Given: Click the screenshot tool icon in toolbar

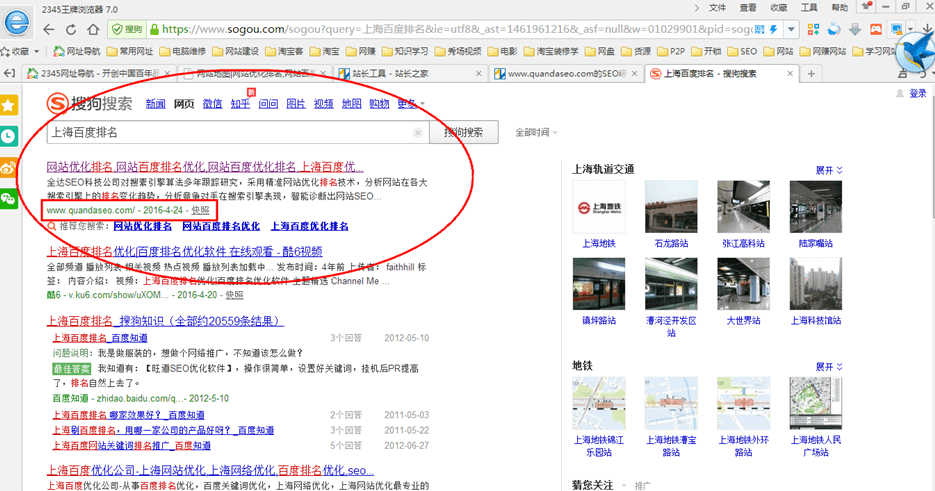Looking at the screenshot, I should 896,29.
